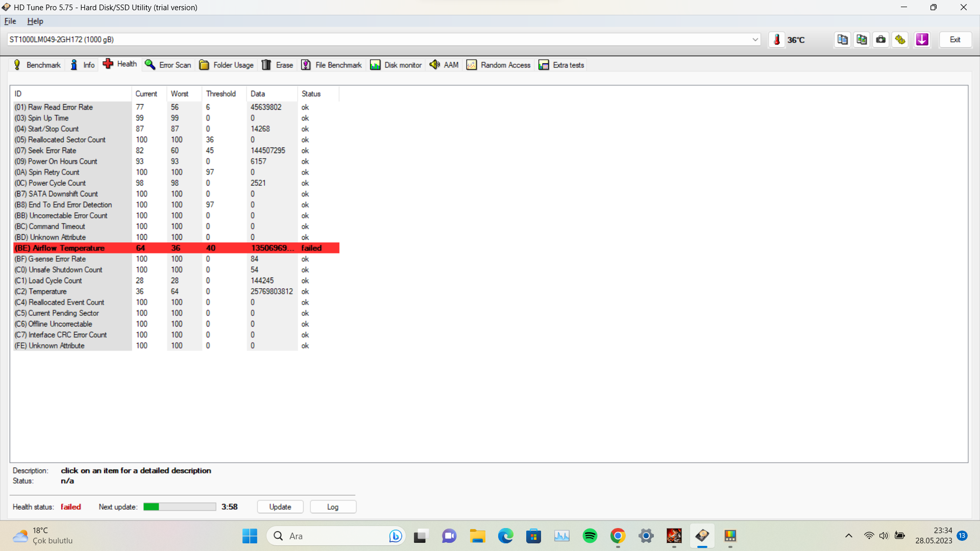Open the Help menu
Viewport: 980px width, 551px height.
coord(35,21)
